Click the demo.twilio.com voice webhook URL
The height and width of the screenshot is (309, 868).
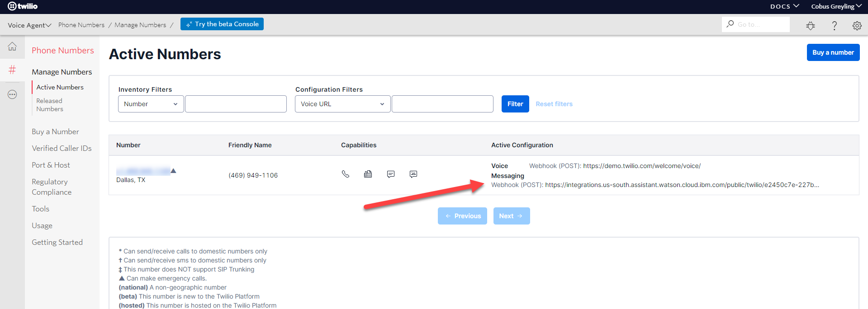(x=642, y=166)
